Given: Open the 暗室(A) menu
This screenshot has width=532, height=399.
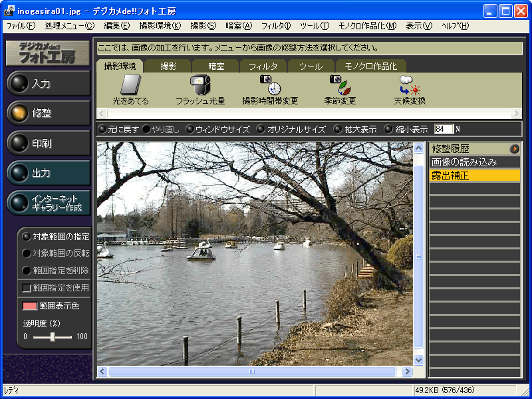Looking at the screenshot, I should tap(239, 26).
